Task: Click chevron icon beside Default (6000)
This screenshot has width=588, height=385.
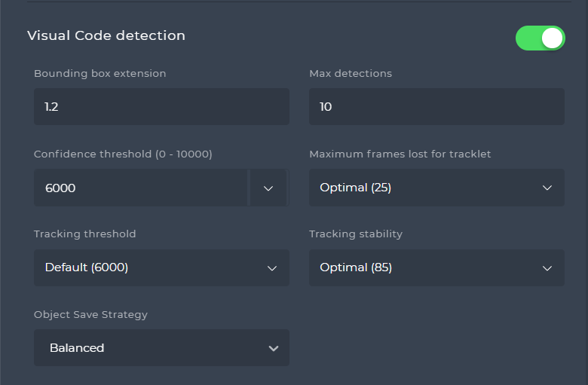Action: [x=272, y=268]
